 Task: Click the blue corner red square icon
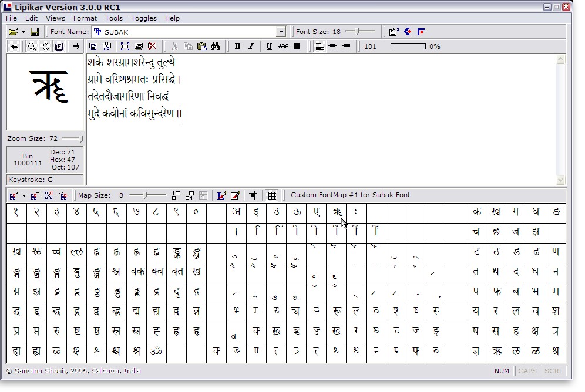pos(421,32)
